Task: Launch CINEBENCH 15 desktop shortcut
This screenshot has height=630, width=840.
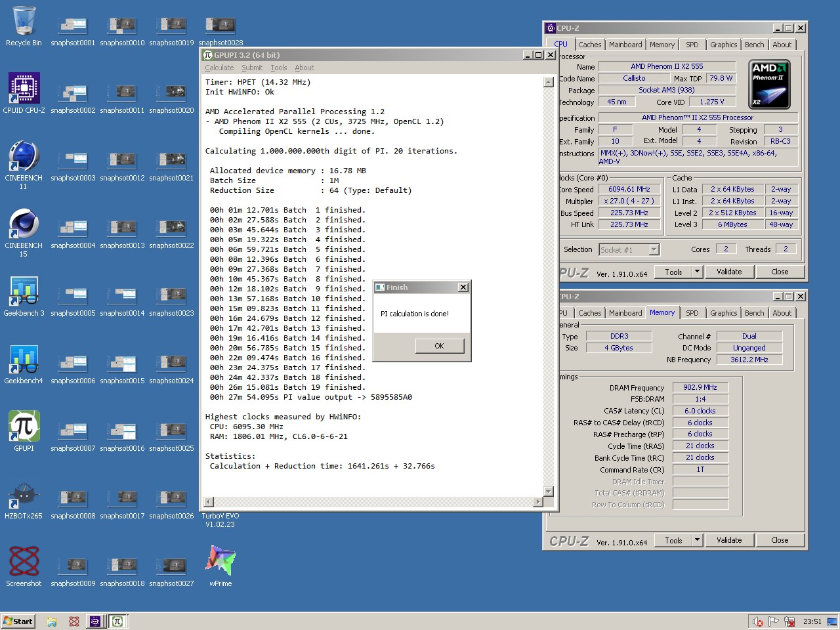Action: coord(24,232)
